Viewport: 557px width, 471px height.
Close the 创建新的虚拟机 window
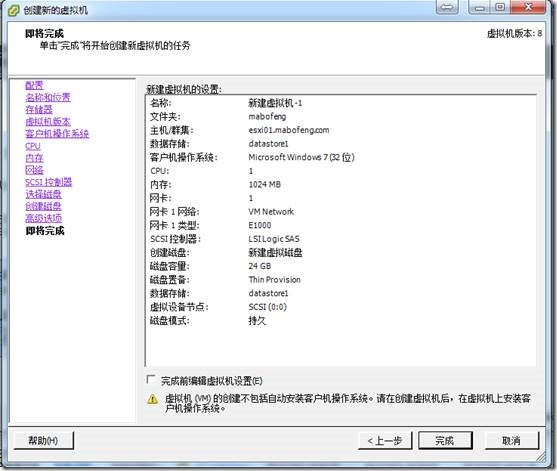528,7
